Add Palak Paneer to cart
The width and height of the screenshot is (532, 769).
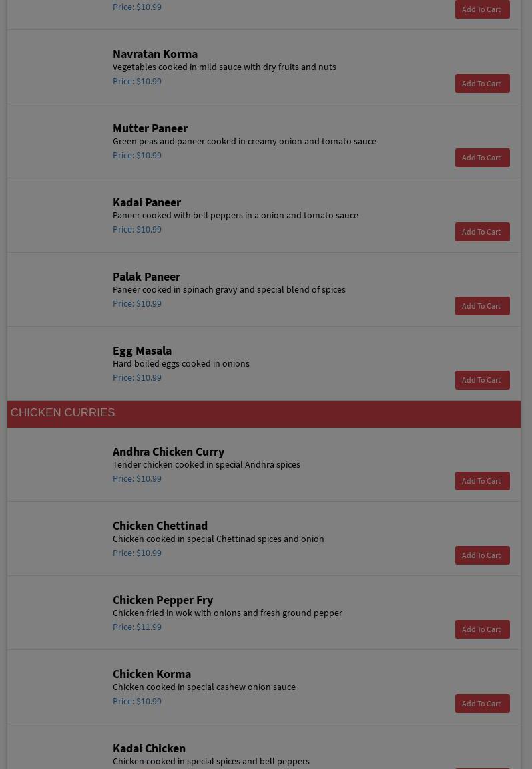(x=482, y=306)
